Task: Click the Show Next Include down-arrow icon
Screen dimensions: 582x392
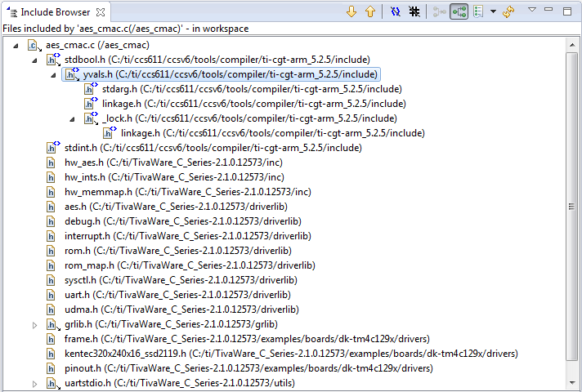Action: 351,12
